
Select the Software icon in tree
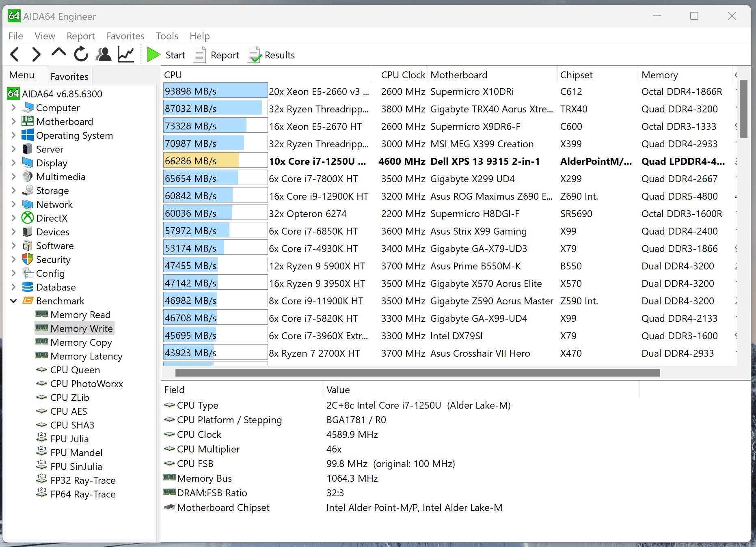coord(28,246)
